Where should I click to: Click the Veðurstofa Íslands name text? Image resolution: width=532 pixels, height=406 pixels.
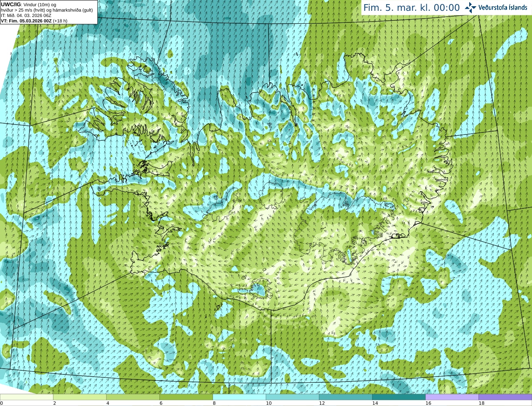tap(503, 7)
